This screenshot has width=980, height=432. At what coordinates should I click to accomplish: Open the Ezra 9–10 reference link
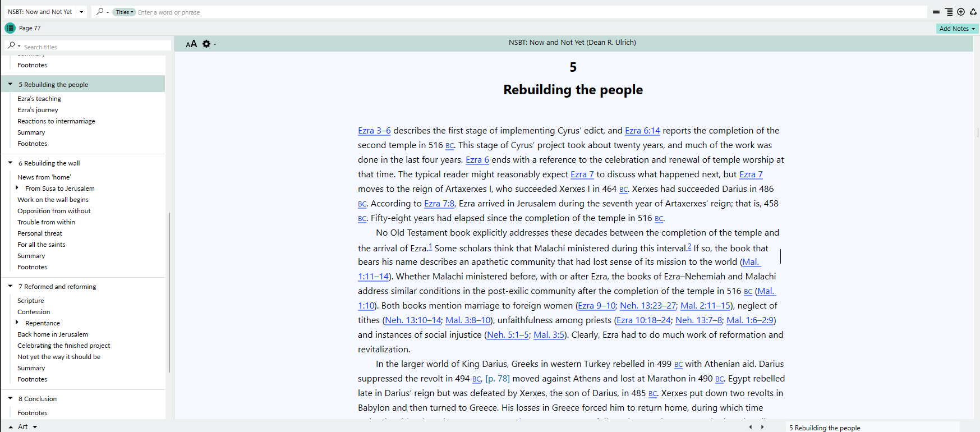597,306
